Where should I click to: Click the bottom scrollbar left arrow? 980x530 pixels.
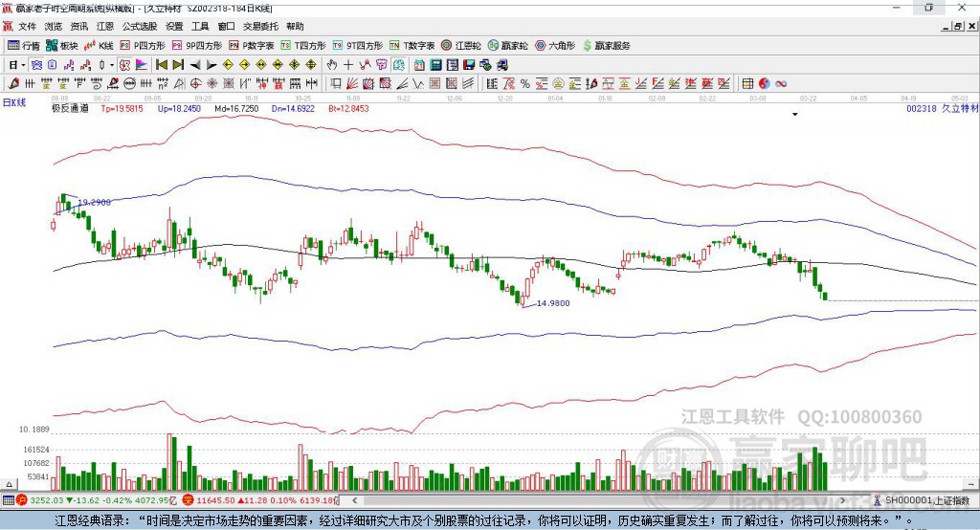354,500
